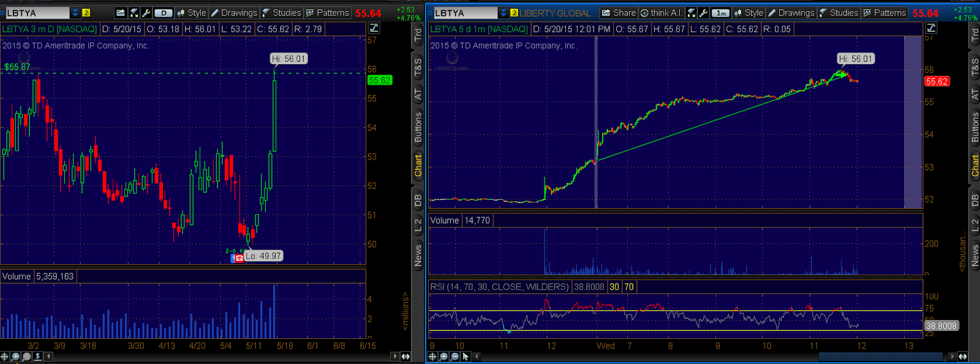This screenshot has width=980, height=364.
Task: Click LBTYA symbol field in left chart
Action: tap(37, 13)
